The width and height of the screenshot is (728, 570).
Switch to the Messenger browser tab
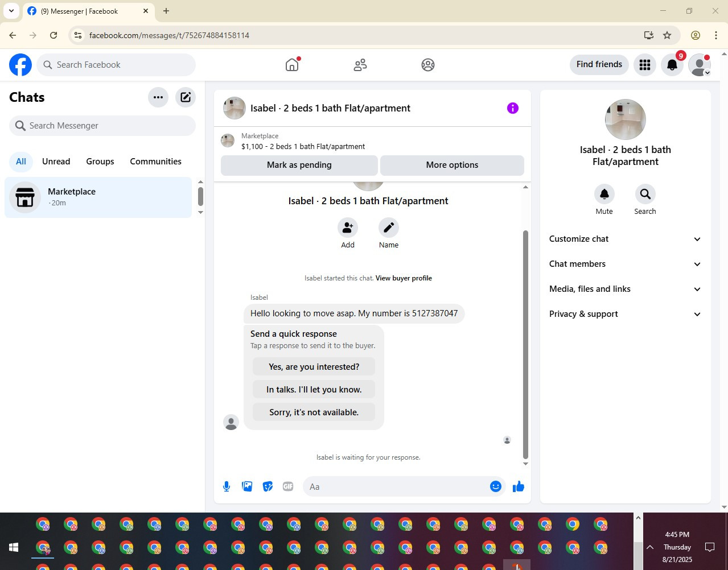pyautogui.click(x=88, y=11)
